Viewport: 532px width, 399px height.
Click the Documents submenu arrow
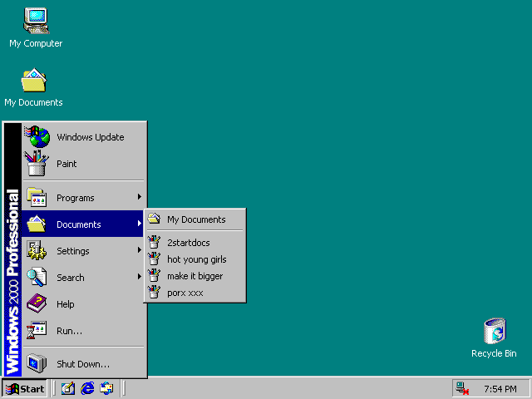pos(139,224)
